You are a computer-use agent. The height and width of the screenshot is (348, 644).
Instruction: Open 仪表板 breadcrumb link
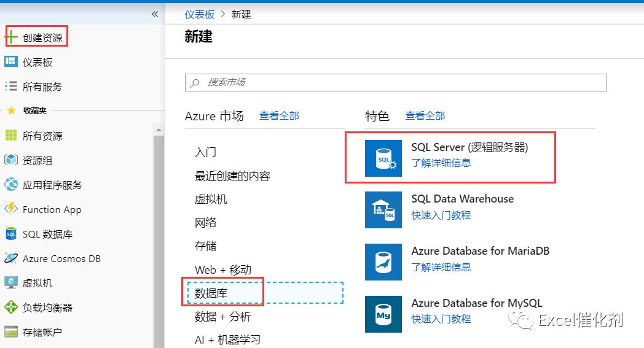tap(199, 14)
